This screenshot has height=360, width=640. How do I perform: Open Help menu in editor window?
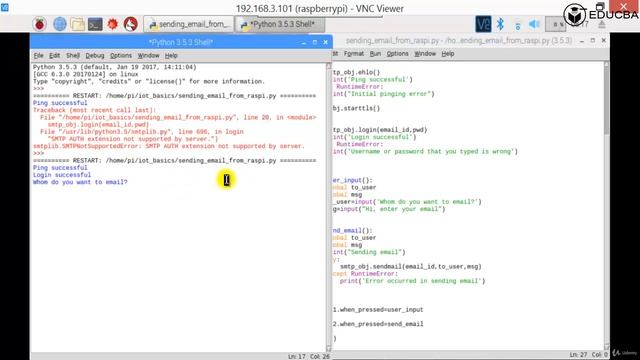point(448,54)
